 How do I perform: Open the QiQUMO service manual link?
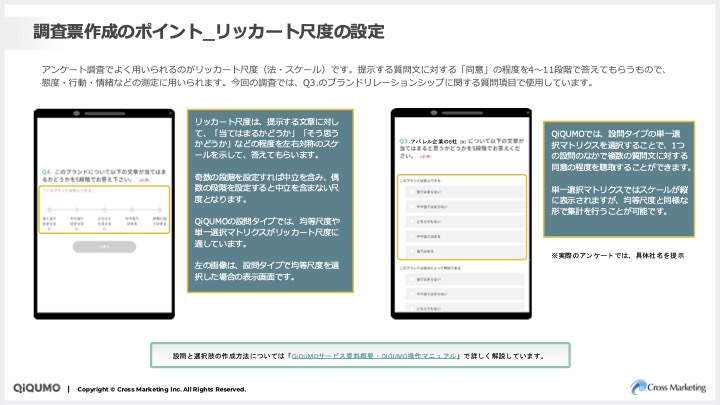click(373, 355)
